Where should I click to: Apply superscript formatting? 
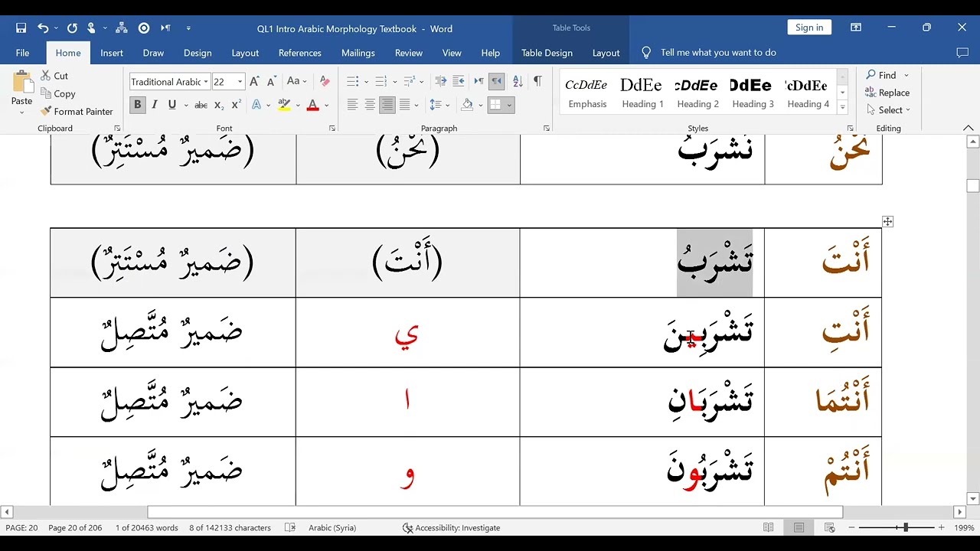click(x=237, y=105)
